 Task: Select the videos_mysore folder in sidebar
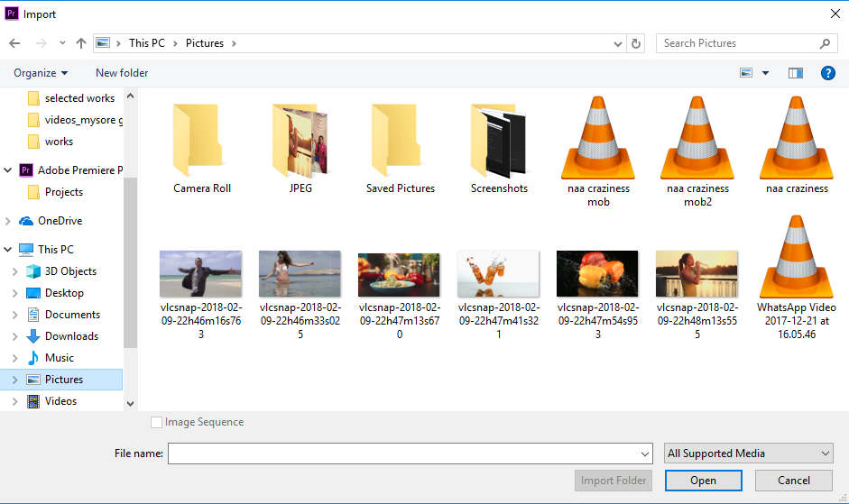[x=75, y=120]
